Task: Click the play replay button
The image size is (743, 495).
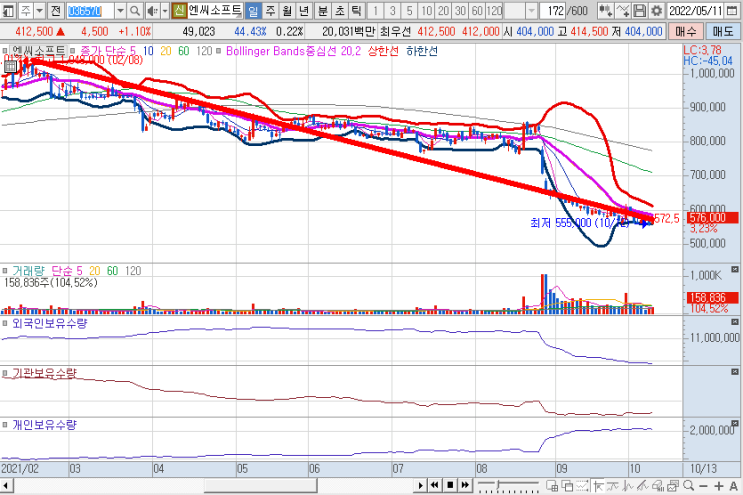Action: tap(420, 485)
